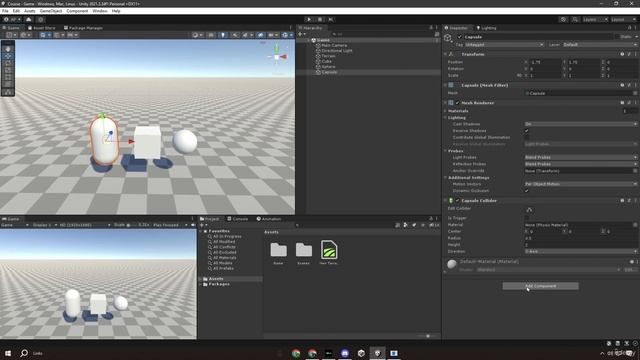Open Windows Start menu
Image resolution: width=640 pixels, height=360 pixels.
pos(8,353)
